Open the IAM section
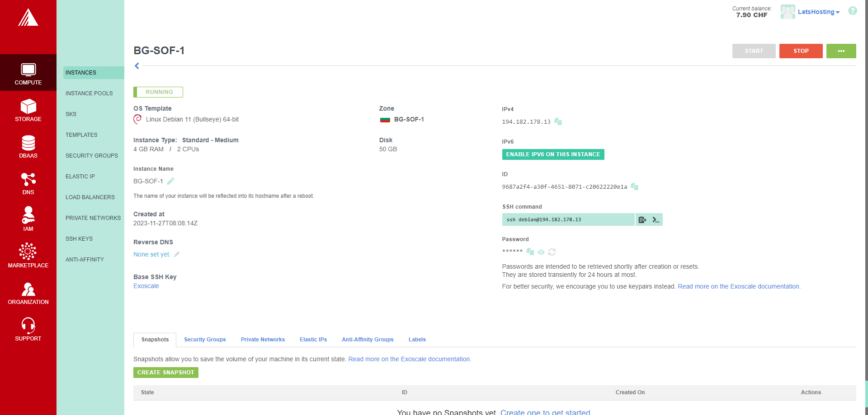The height and width of the screenshot is (415, 868). [x=28, y=219]
